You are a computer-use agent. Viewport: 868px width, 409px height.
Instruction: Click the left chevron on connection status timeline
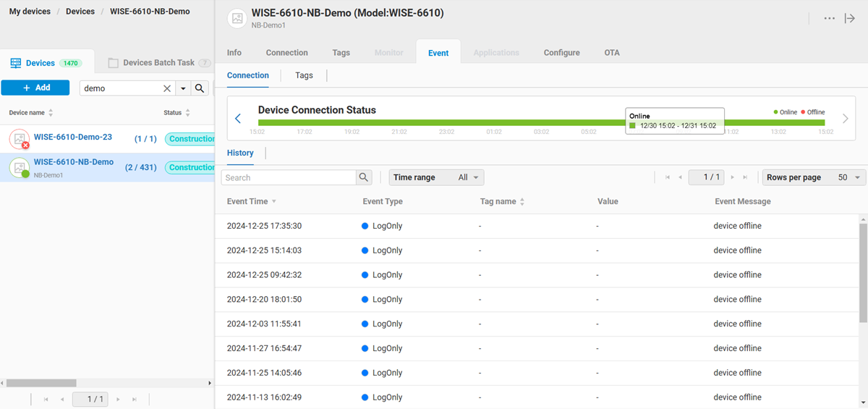coord(238,119)
